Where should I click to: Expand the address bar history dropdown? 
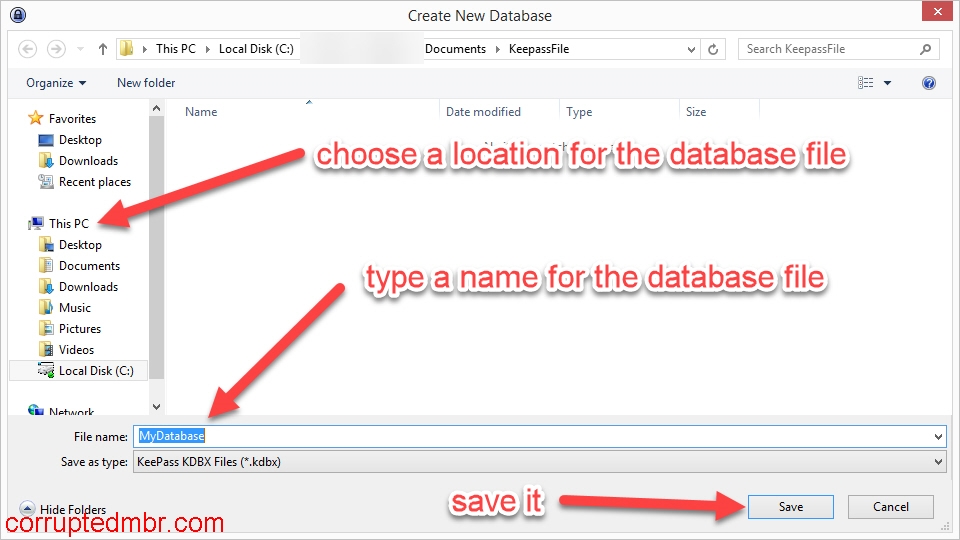pos(691,49)
